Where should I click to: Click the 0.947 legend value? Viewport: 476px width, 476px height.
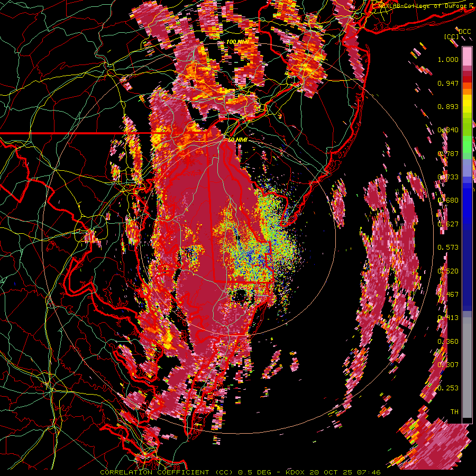click(x=448, y=83)
